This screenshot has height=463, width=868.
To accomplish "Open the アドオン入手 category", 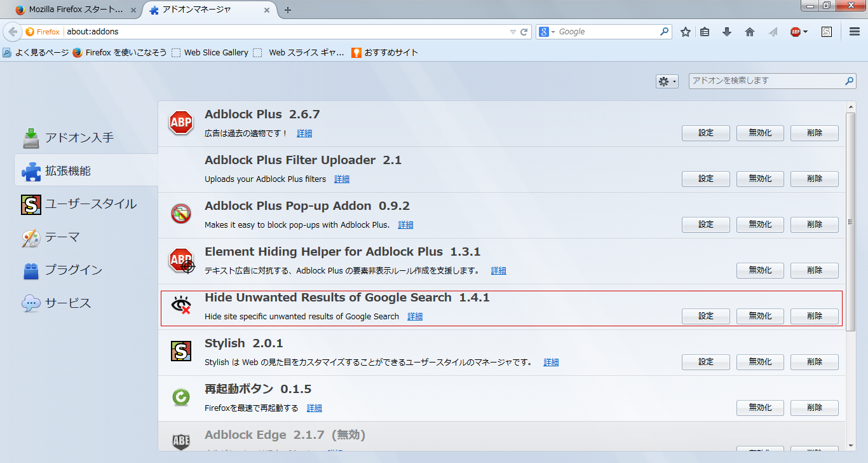I will [86, 137].
